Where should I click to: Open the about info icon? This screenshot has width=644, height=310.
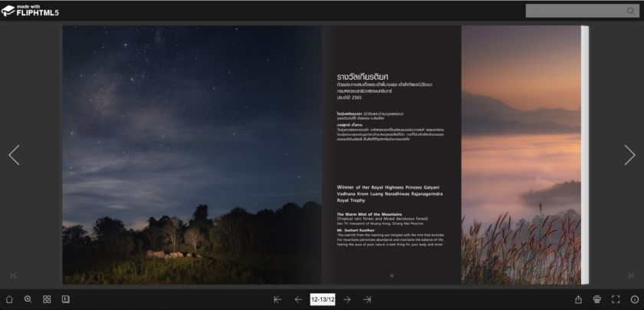(635, 299)
